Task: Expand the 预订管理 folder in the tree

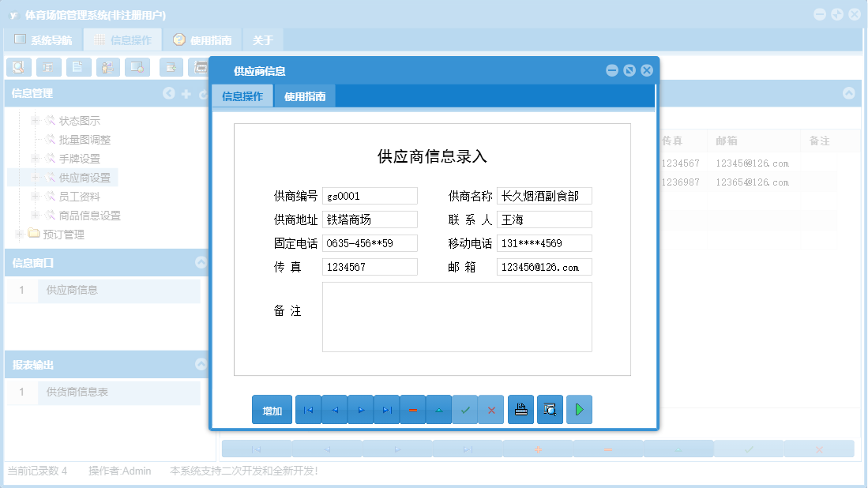Action: point(18,233)
